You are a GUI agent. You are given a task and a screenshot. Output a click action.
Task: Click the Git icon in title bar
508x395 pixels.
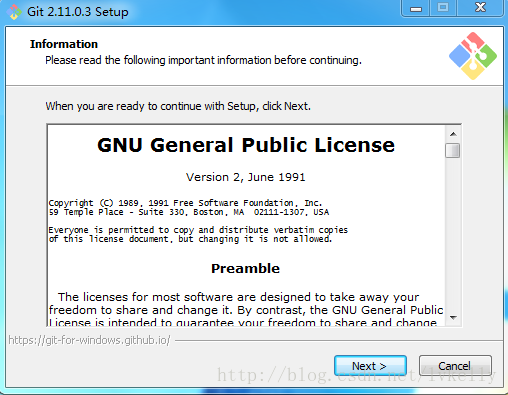coord(14,12)
